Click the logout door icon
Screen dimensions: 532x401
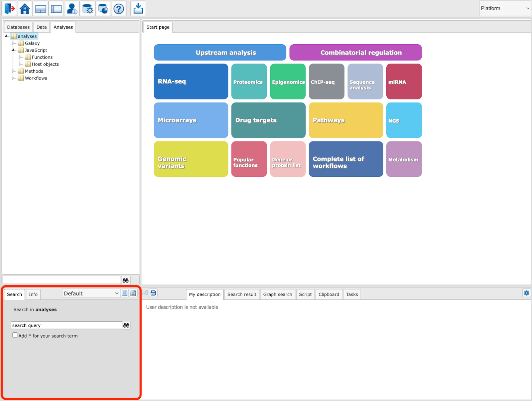click(10, 9)
